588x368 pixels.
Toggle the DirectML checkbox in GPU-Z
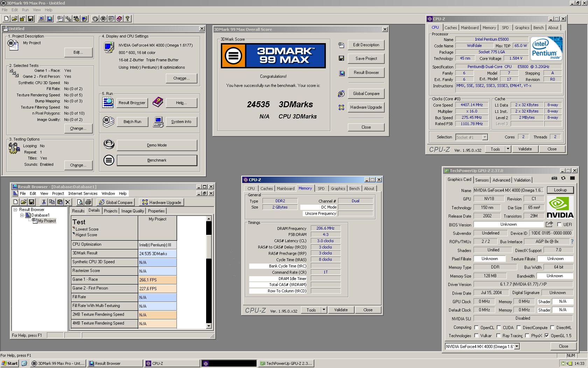click(x=552, y=327)
